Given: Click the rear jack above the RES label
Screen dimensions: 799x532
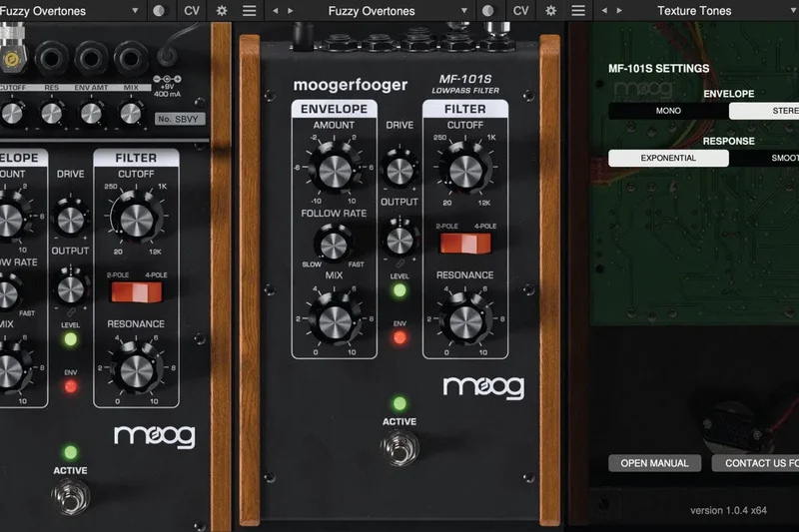Looking at the screenshot, I should point(52,59).
